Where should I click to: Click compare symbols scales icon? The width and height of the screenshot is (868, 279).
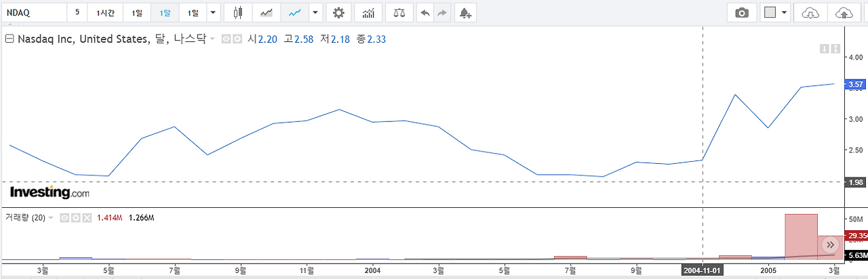click(399, 13)
